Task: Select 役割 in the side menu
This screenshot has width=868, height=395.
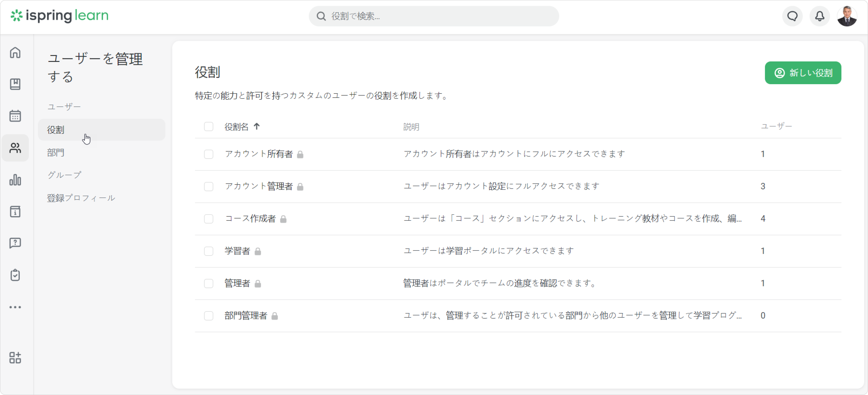Action: point(101,130)
